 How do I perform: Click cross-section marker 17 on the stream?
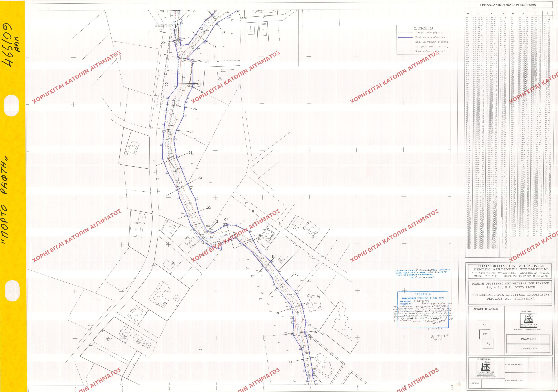[296, 275]
